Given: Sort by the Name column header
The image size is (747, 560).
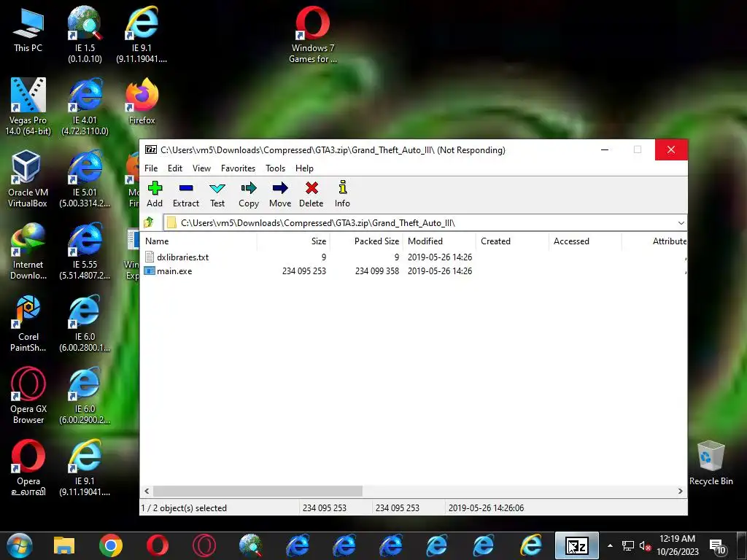Looking at the screenshot, I should (199, 241).
